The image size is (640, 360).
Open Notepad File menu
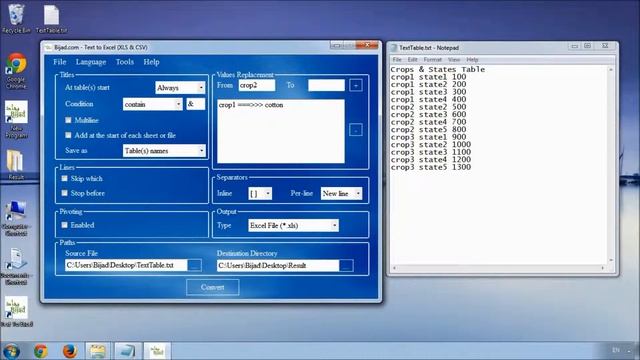pos(397,60)
